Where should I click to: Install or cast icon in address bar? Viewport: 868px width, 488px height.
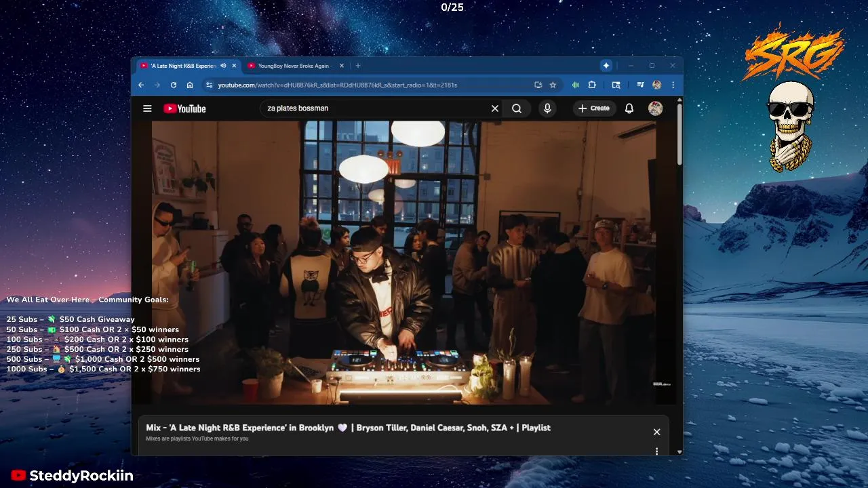coord(538,85)
